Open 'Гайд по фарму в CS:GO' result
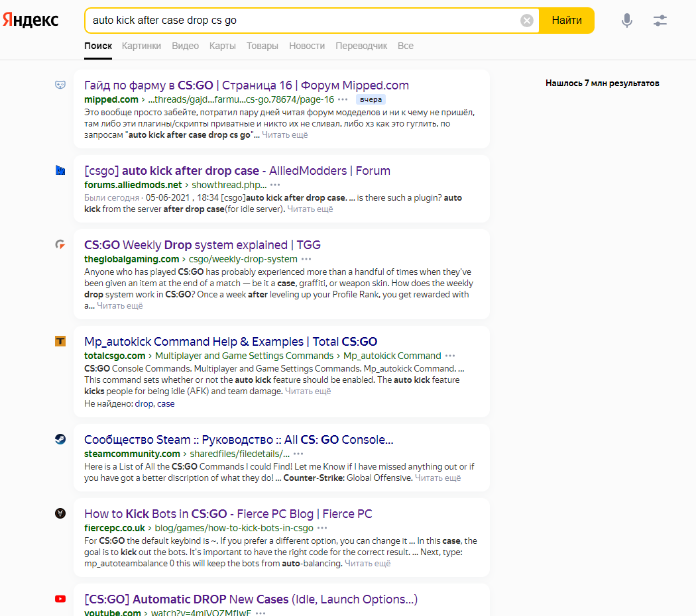 247,85
